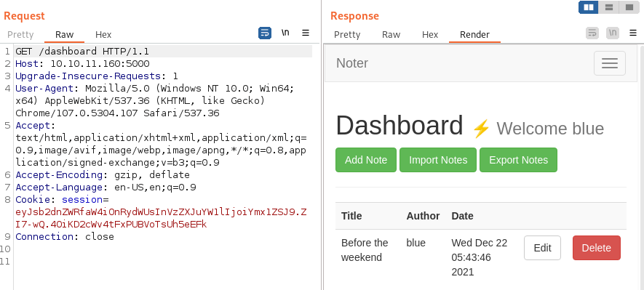Click the 'Welcome blue' subheading
The width and height of the screenshot is (644, 290).
point(550,129)
